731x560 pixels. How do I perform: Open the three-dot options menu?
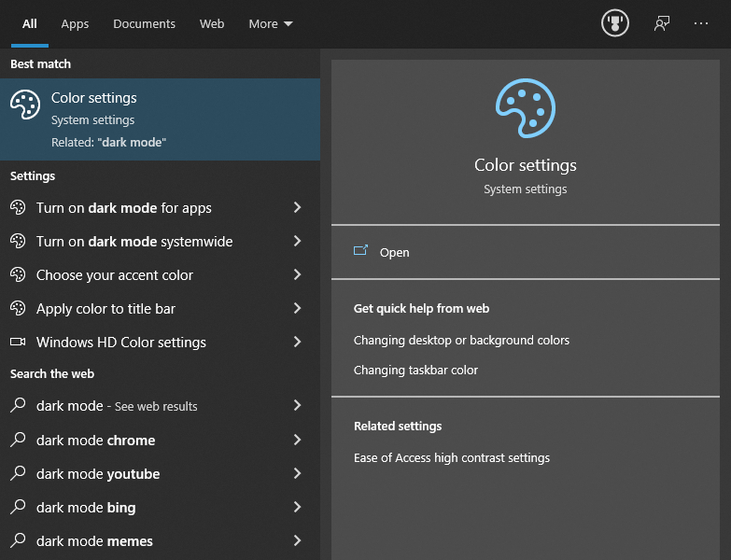point(701,24)
